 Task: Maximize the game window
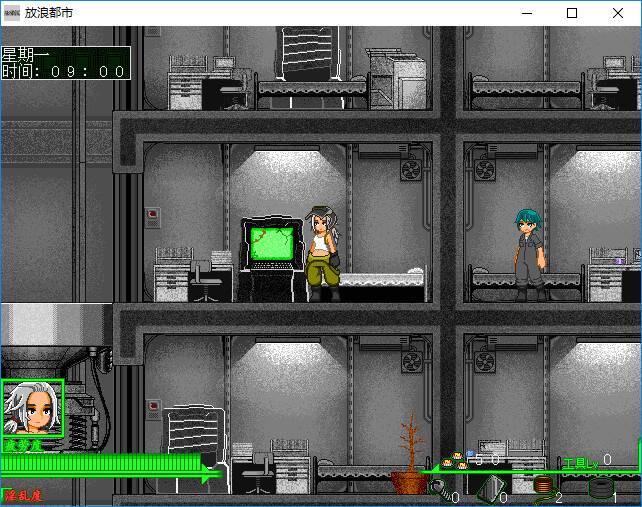[572, 13]
